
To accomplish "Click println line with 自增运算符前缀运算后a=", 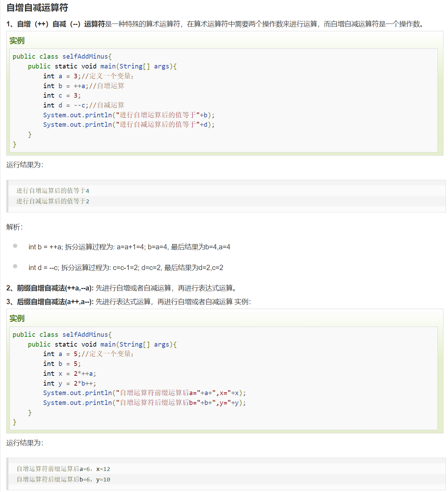I will (x=145, y=393).
